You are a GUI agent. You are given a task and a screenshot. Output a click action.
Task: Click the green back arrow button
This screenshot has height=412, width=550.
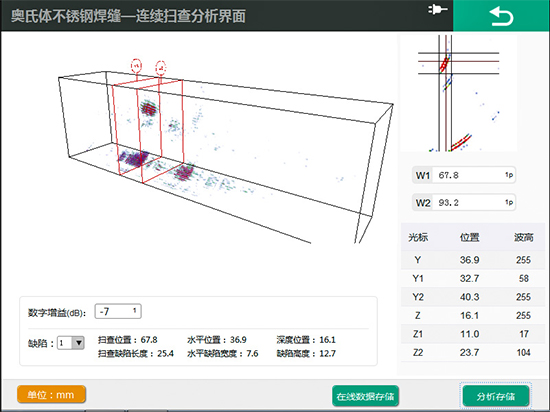(x=501, y=16)
